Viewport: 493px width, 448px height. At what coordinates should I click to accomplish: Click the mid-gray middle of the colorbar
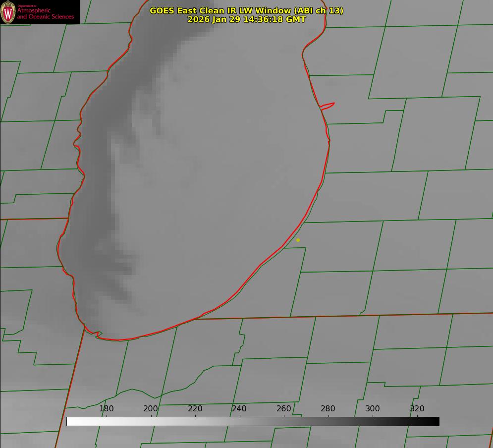pyautogui.click(x=253, y=421)
